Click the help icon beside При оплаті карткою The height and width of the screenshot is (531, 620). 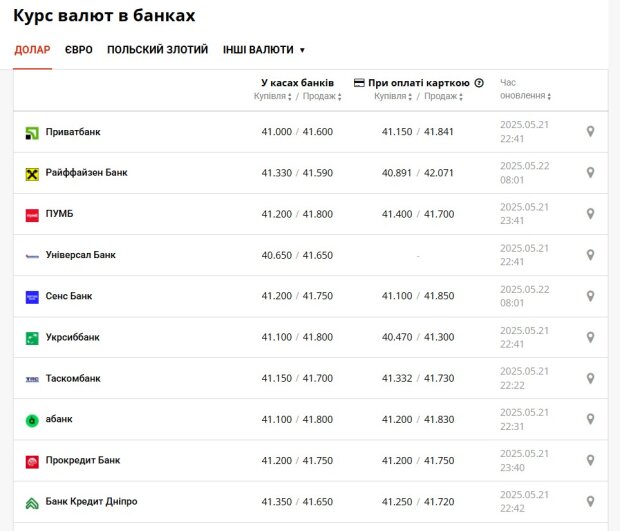(479, 83)
